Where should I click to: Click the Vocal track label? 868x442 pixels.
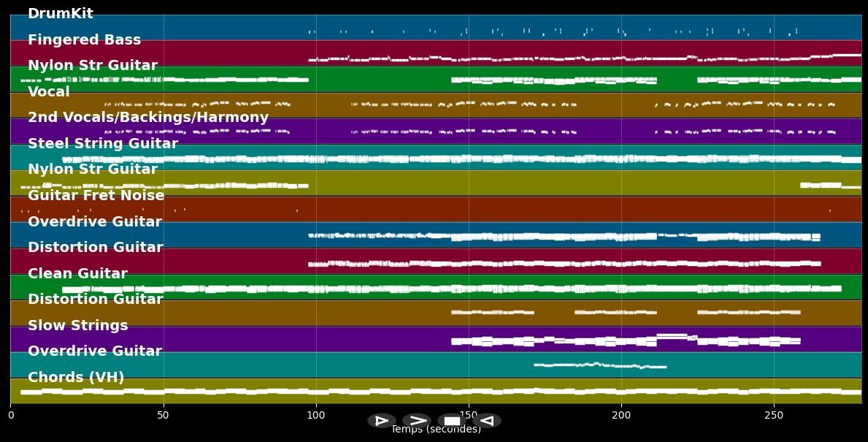[x=49, y=92]
